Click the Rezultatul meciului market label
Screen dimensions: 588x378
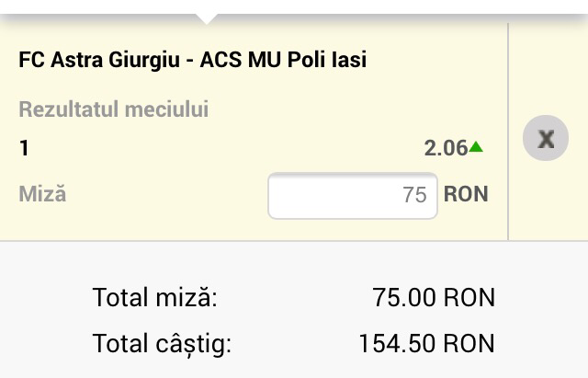(x=113, y=110)
